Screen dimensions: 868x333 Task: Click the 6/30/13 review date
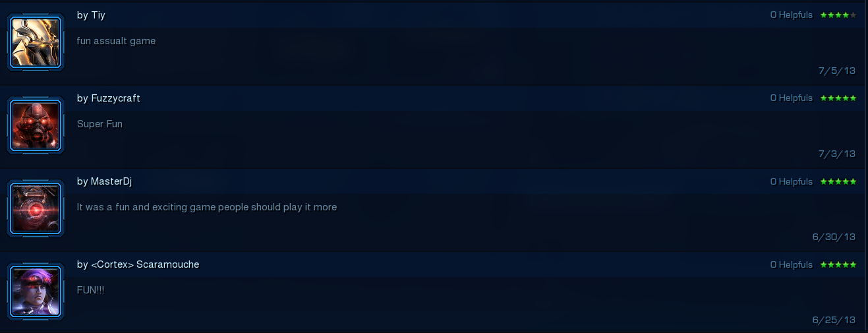pyautogui.click(x=834, y=237)
